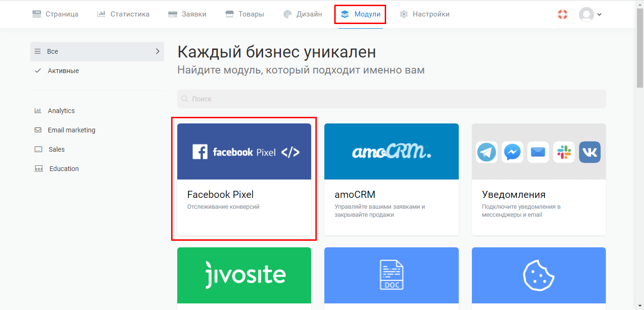Open the JivoSite module card

coord(244,278)
